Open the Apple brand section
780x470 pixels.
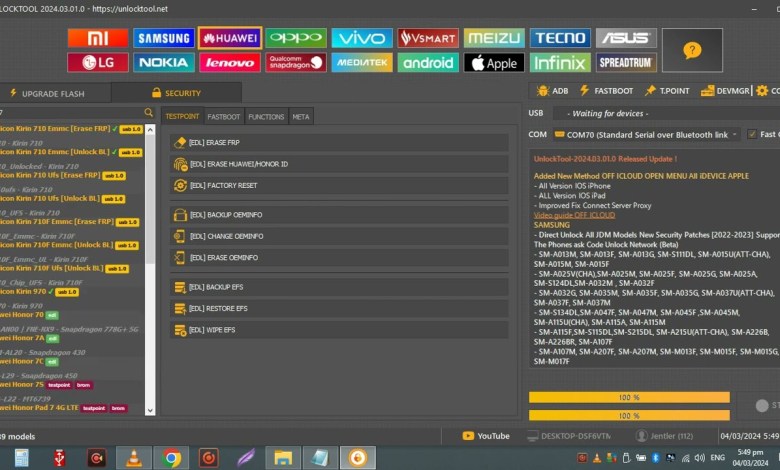(x=494, y=63)
